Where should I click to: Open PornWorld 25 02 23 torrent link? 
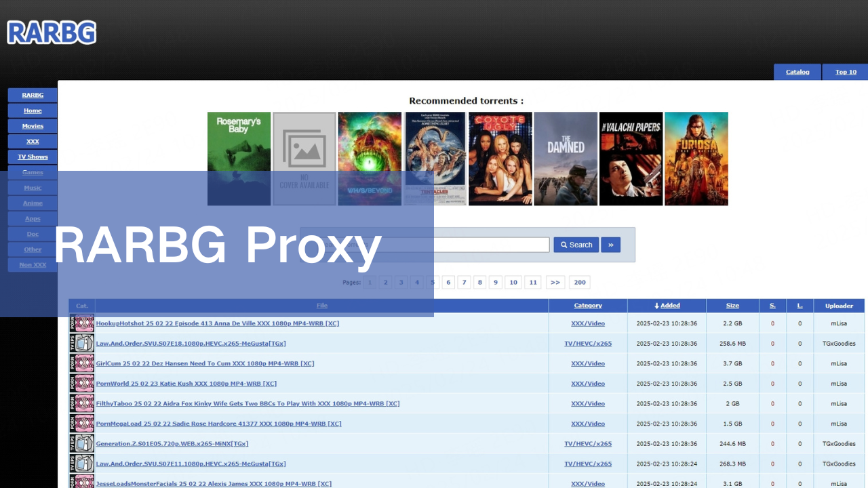186,384
